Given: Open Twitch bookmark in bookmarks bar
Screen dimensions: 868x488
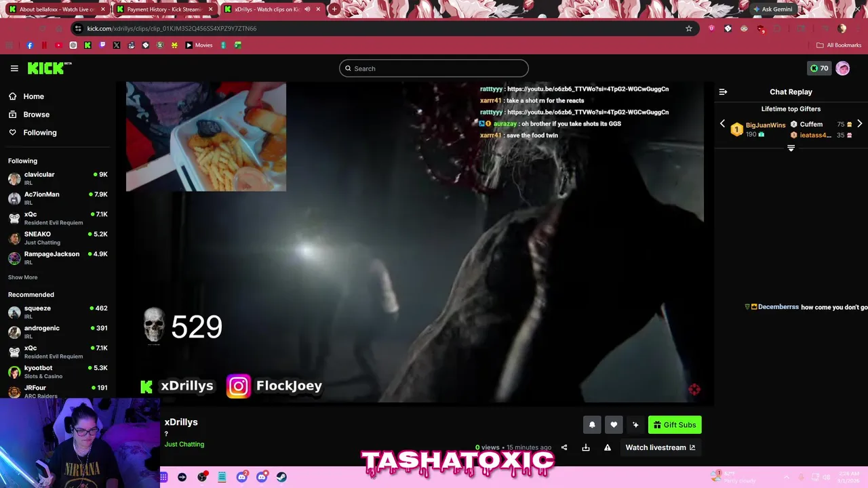Looking at the screenshot, I should pos(102,45).
